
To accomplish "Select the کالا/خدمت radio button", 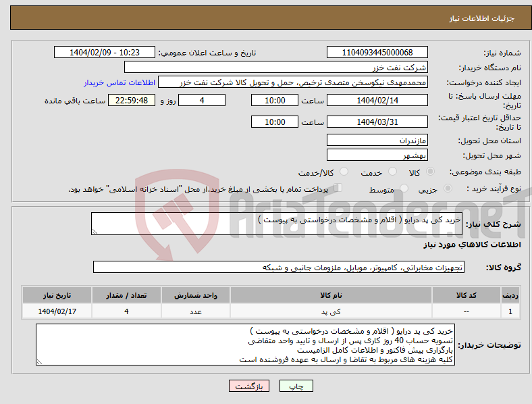I will (x=344, y=172).
